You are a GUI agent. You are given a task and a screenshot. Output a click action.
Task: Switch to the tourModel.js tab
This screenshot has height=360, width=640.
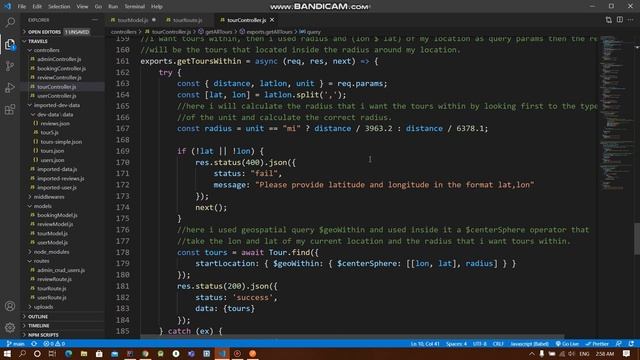[x=133, y=20]
